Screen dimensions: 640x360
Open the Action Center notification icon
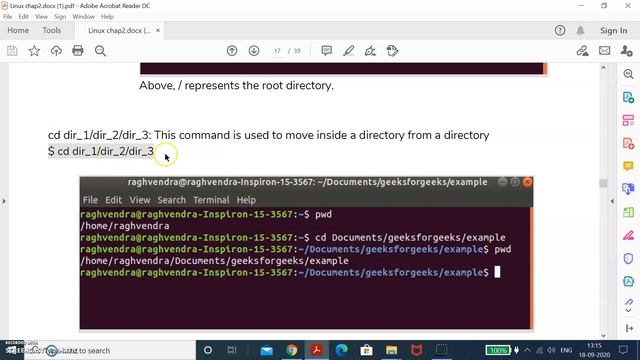[623, 350]
